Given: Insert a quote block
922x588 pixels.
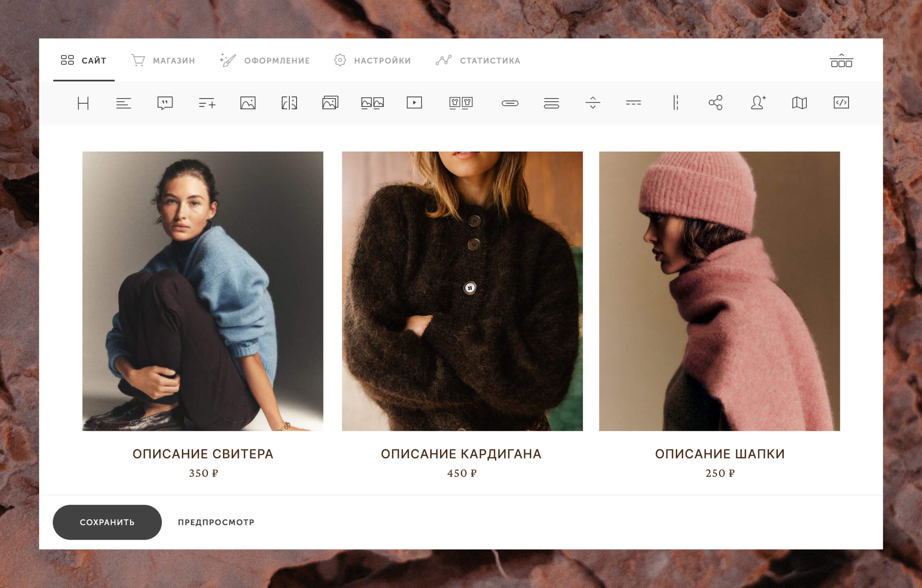Looking at the screenshot, I should [165, 103].
